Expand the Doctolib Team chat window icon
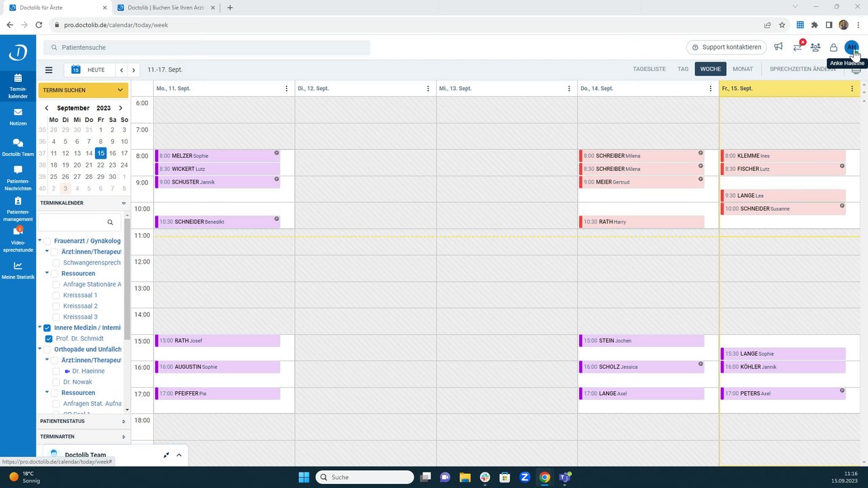Image resolution: width=868 pixels, height=488 pixels. tap(166, 455)
